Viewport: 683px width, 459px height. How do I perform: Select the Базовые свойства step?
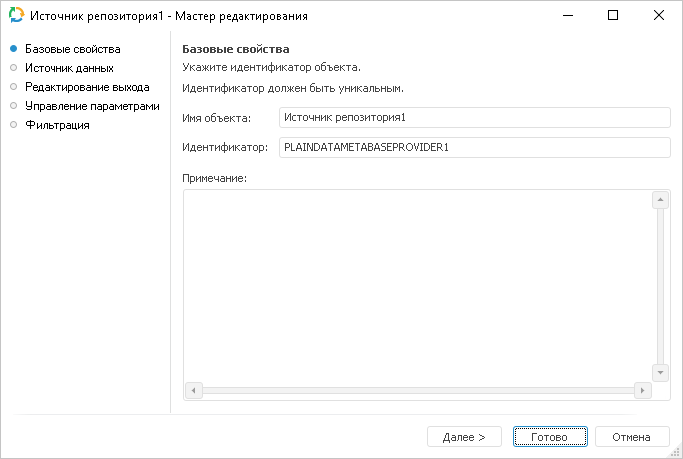[72, 49]
